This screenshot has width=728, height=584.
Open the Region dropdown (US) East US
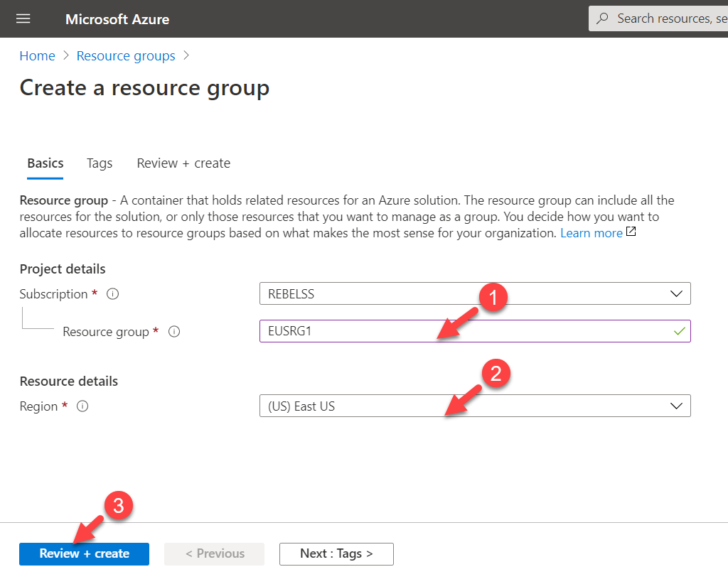point(475,406)
